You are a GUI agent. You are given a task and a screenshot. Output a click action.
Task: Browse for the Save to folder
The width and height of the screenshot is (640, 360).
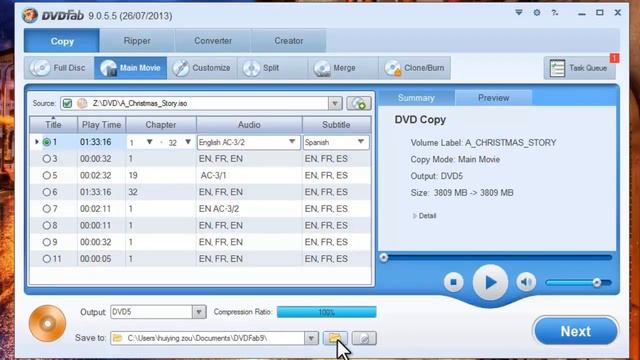(x=335, y=338)
